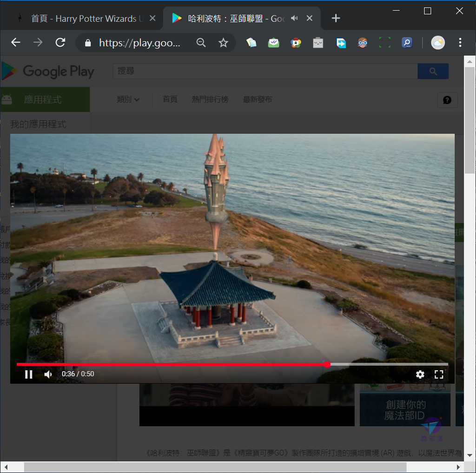Open video settings gear
476x473 pixels.
[420, 374]
